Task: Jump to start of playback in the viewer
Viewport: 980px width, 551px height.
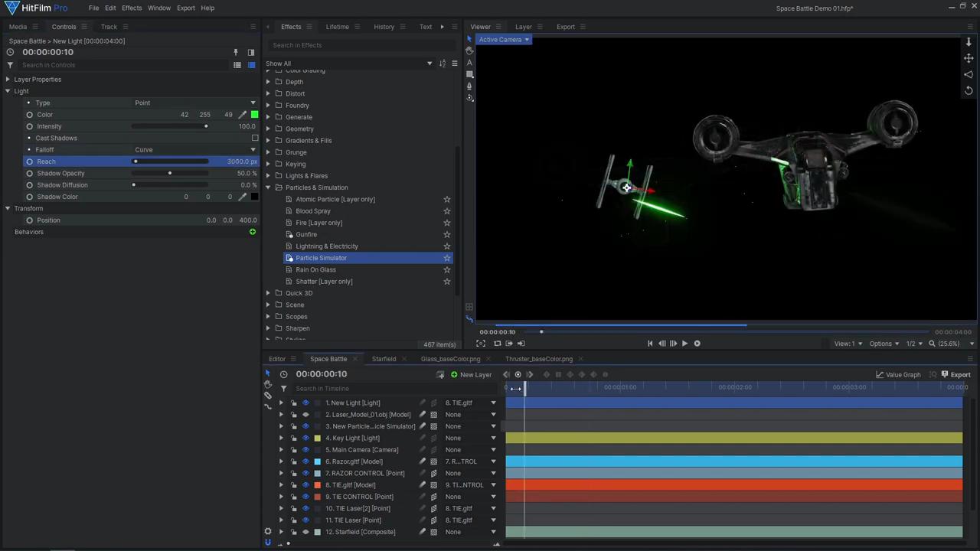Action: pos(650,344)
